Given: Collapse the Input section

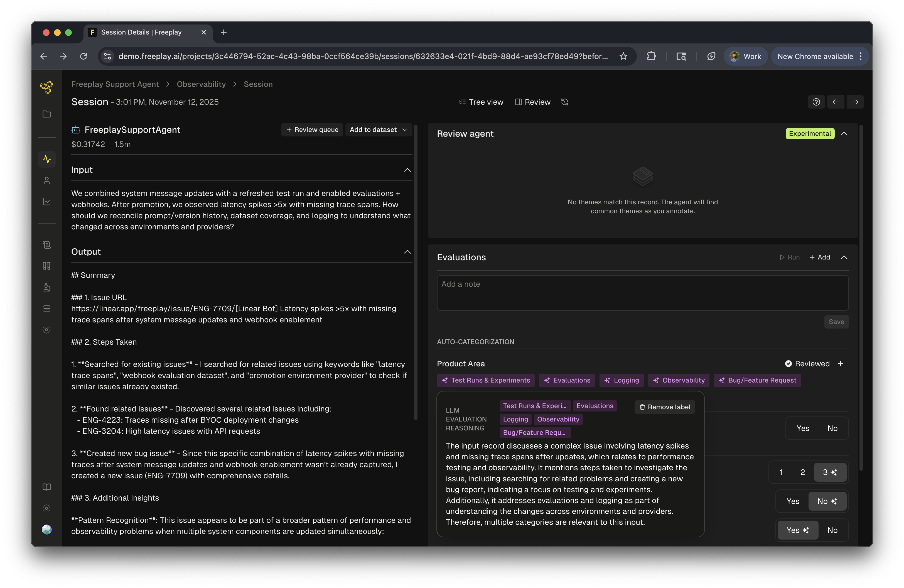Looking at the screenshot, I should [x=407, y=170].
